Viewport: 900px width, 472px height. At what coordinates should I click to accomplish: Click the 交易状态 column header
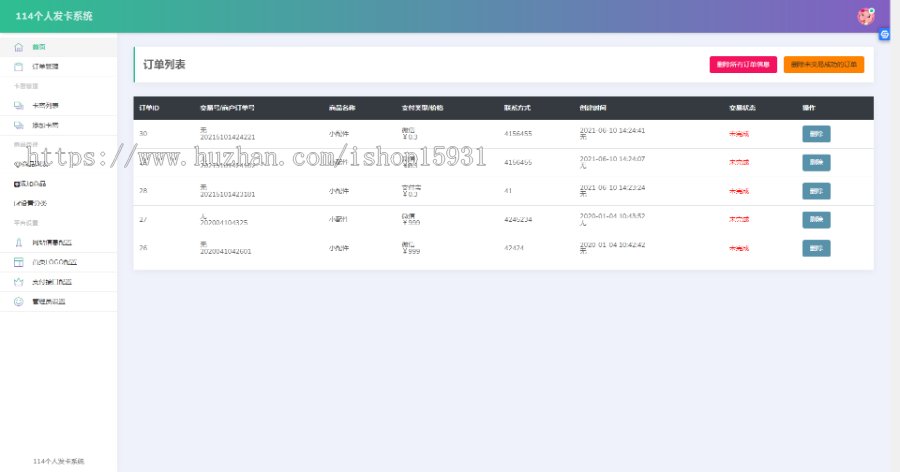742,108
